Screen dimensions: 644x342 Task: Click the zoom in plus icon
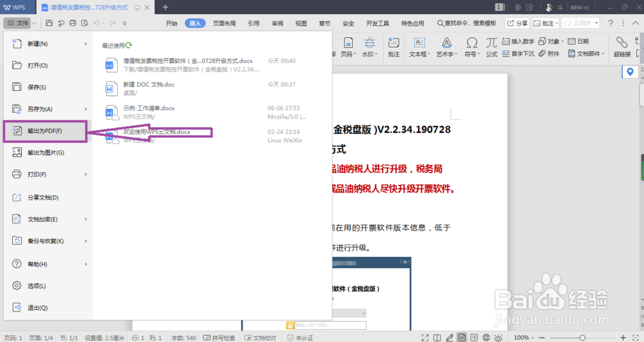point(623,337)
